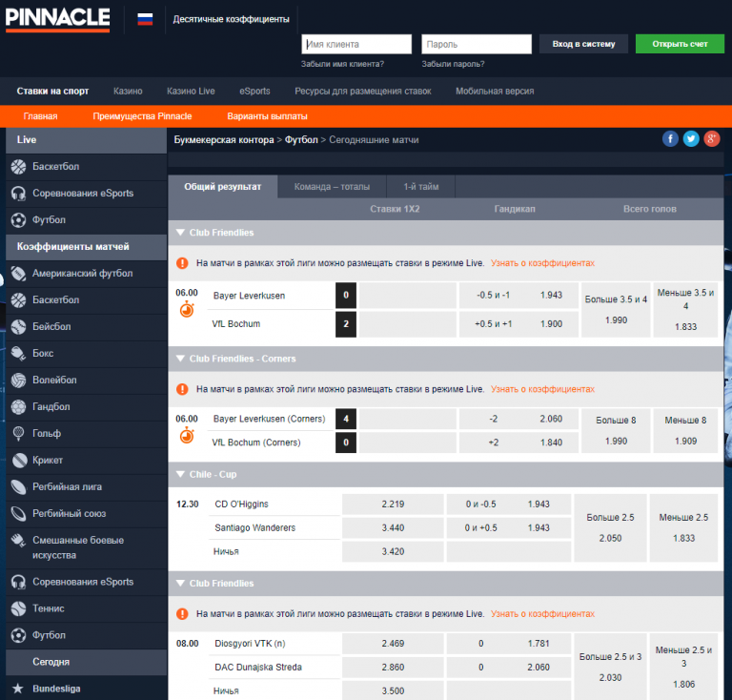Image resolution: width=732 pixels, height=700 pixels.
Task: Share on Google Plus icon
Action: (x=712, y=138)
